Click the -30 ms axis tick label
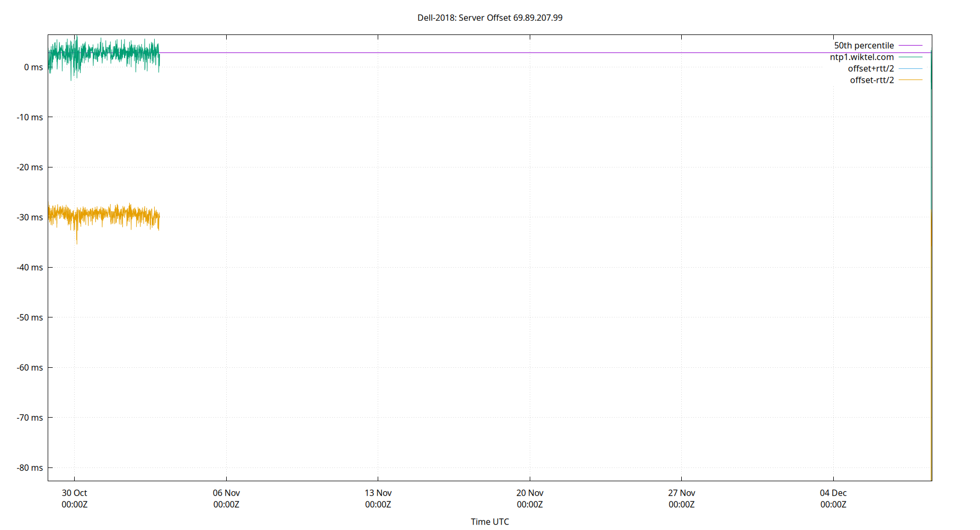The image size is (980, 530). pos(29,217)
